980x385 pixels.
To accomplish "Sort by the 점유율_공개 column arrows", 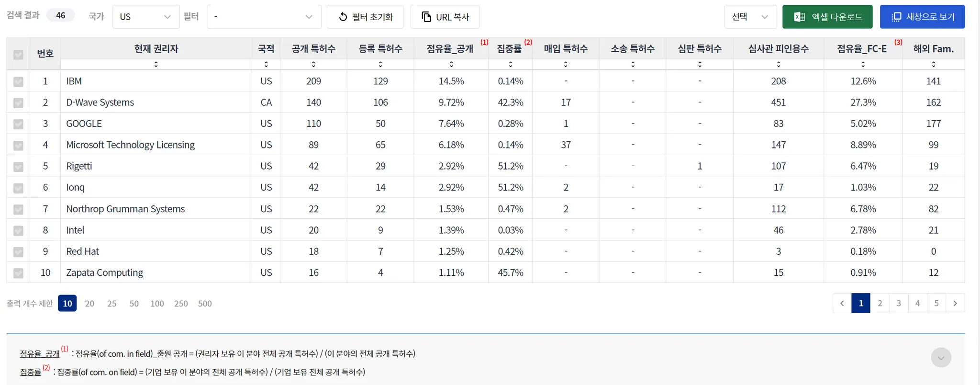I will [451, 64].
